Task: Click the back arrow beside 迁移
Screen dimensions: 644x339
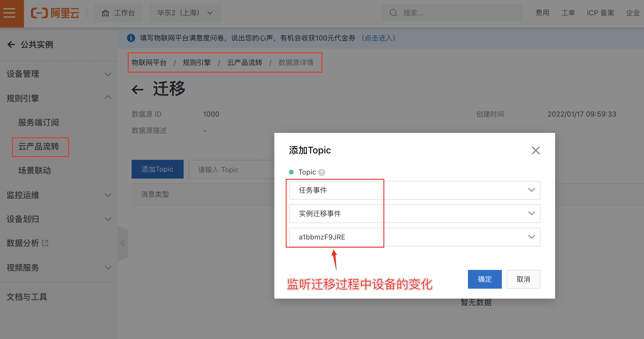Action: (x=137, y=90)
